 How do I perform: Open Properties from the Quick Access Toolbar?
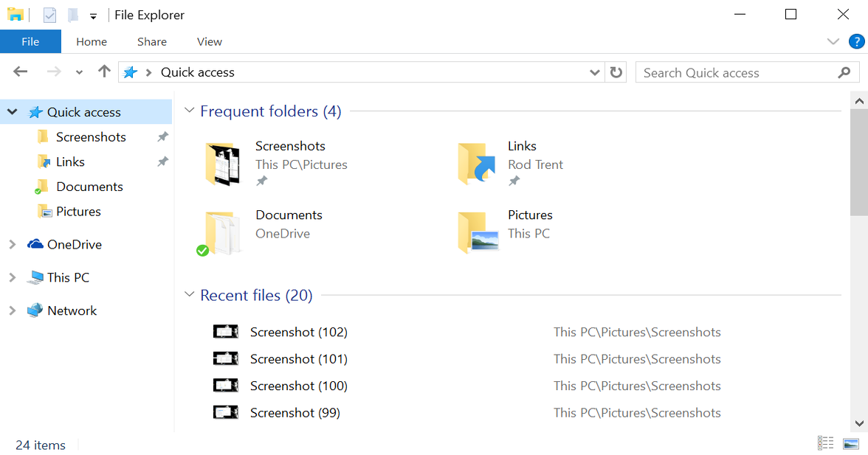coord(49,14)
